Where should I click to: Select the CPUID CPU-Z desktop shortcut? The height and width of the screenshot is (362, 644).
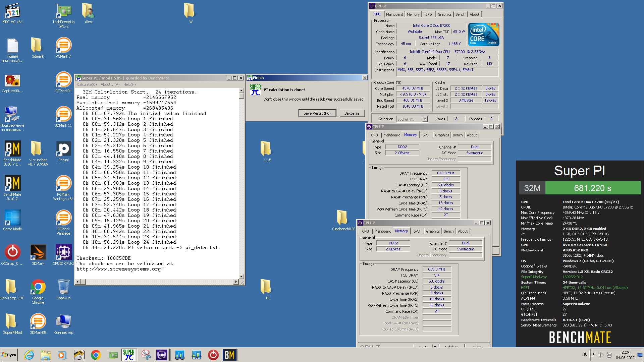click(x=63, y=255)
